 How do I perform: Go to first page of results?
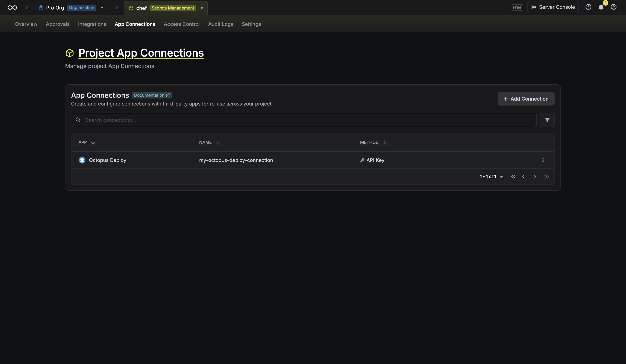513,177
